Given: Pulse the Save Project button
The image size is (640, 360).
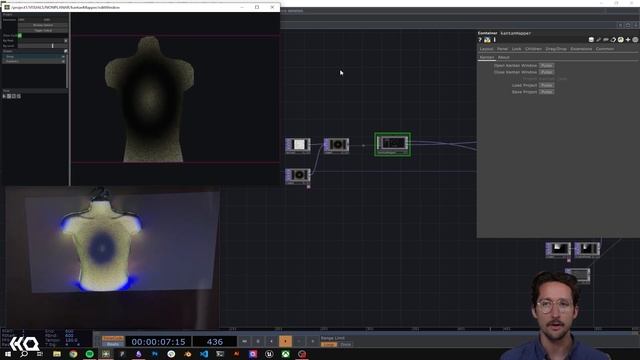Looking at the screenshot, I should (547, 92).
